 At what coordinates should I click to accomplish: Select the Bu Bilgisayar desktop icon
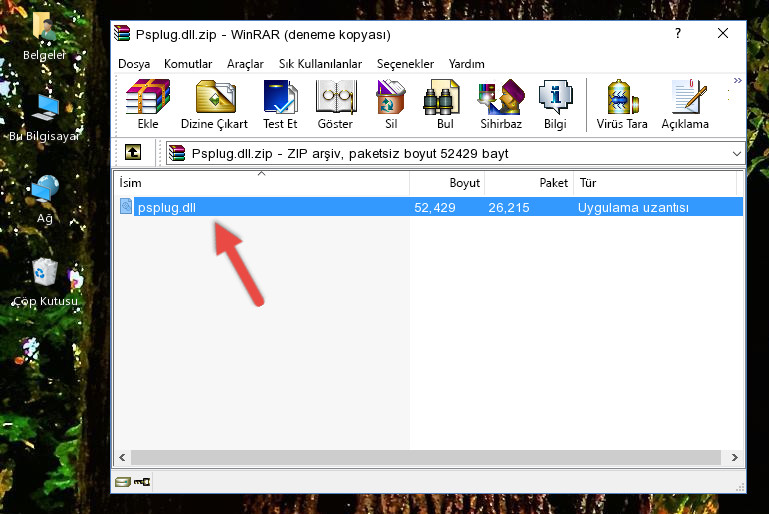pos(44,117)
